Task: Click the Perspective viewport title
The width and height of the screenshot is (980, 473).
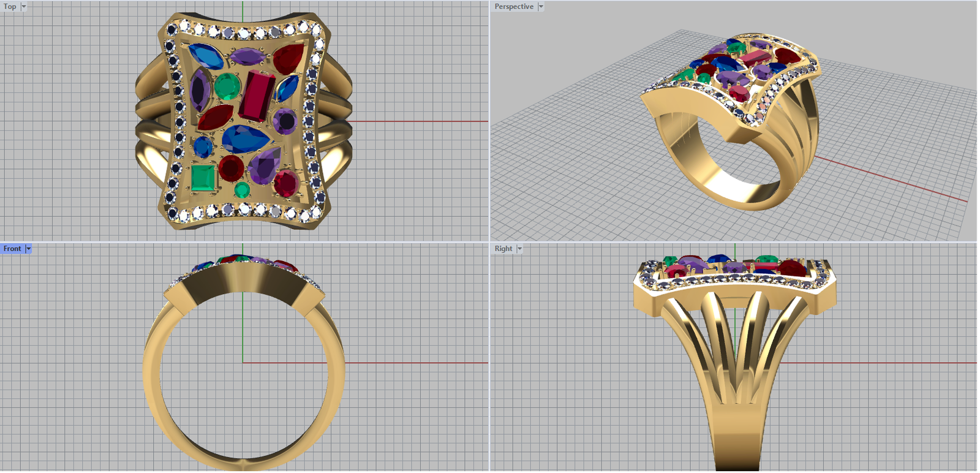Action: pos(514,7)
